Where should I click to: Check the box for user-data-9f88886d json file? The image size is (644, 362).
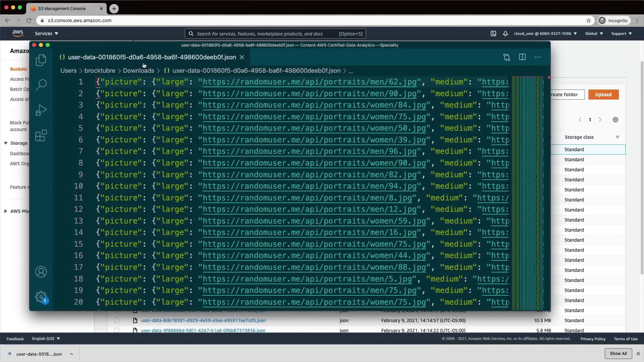click(117, 330)
